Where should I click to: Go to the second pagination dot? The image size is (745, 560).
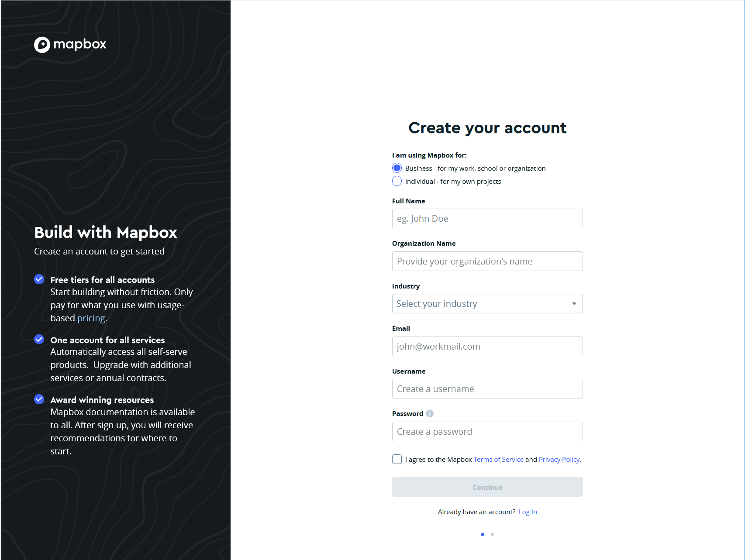click(492, 534)
